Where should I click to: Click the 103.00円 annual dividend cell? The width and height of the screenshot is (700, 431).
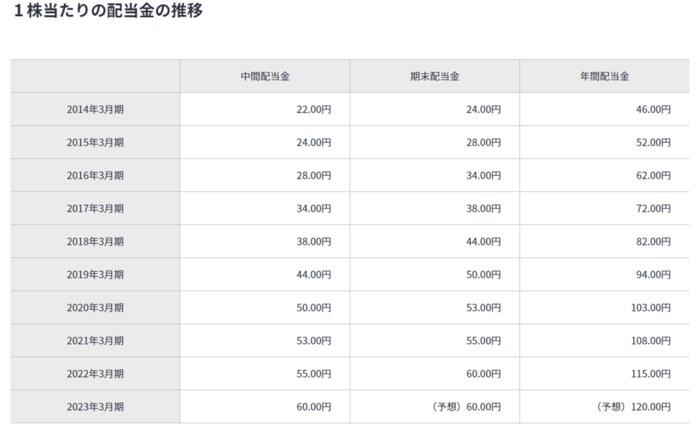click(650, 307)
